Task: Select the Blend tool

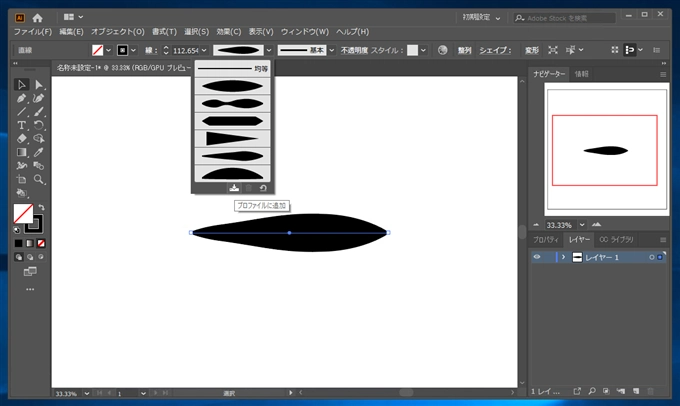Action: (39, 166)
